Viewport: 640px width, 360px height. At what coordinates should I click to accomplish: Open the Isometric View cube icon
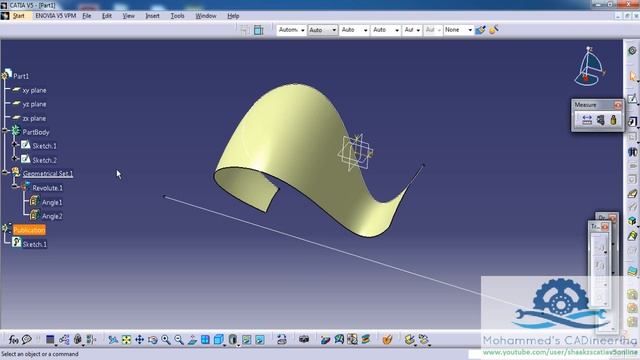coord(219,340)
